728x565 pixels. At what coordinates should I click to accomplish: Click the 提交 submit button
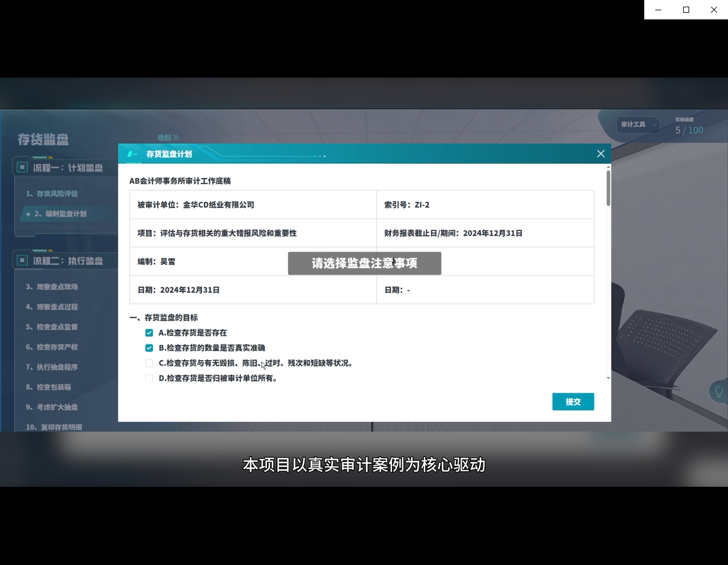pyautogui.click(x=573, y=401)
